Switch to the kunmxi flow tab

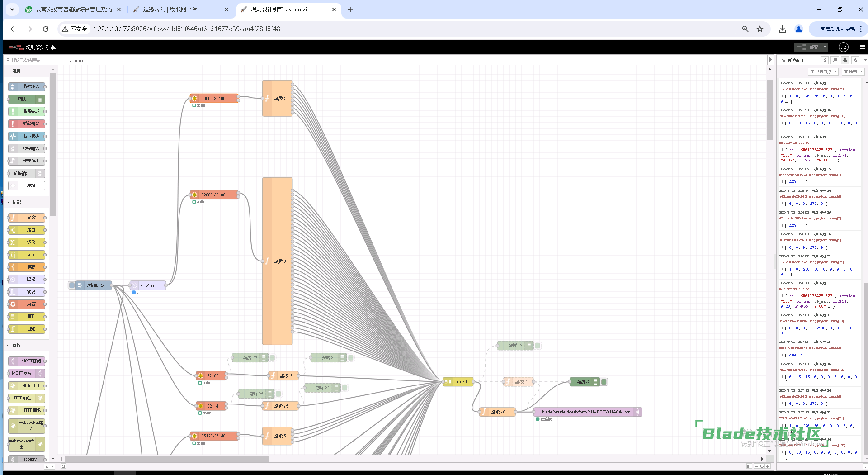pos(95,61)
